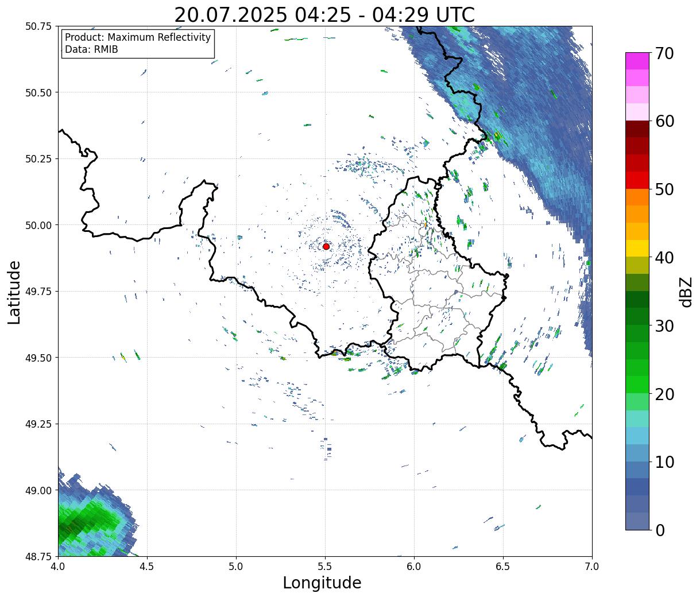This screenshot has height=597, width=700.
Task: Click the Latitude axis label
Action: [14, 292]
